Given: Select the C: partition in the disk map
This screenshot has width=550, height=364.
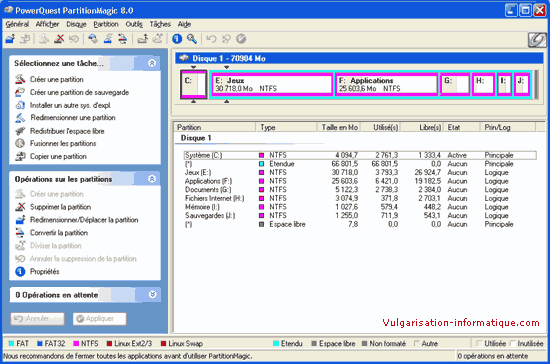Looking at the screenshot, I should pyautogui.click(x=194, y=84).
